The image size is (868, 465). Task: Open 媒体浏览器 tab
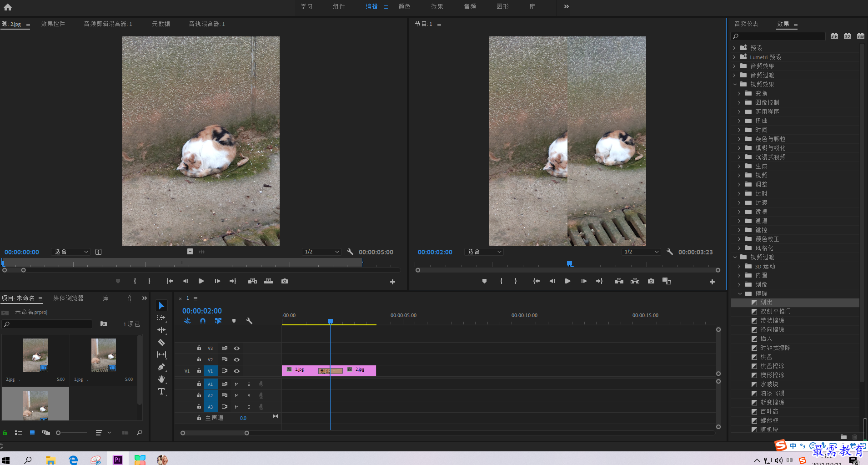[68, 298]
